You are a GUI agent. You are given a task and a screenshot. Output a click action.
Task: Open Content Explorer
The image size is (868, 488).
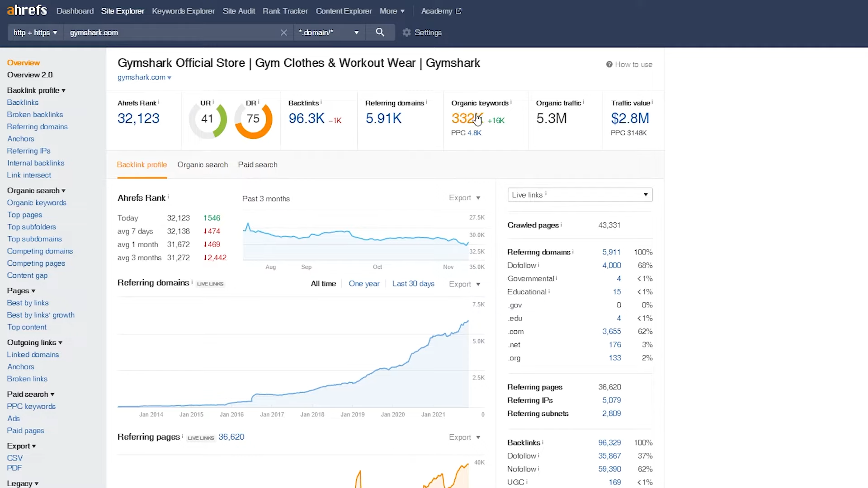click(x=344, y=11)
